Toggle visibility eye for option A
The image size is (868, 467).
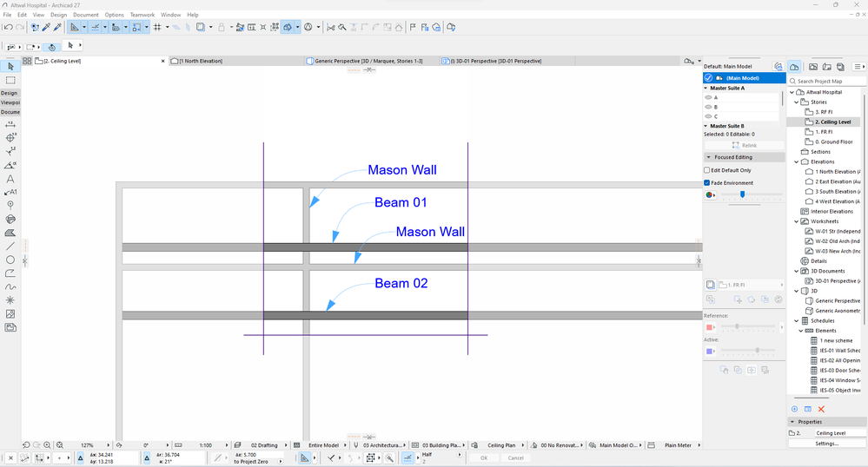click(x=708, y=97)
